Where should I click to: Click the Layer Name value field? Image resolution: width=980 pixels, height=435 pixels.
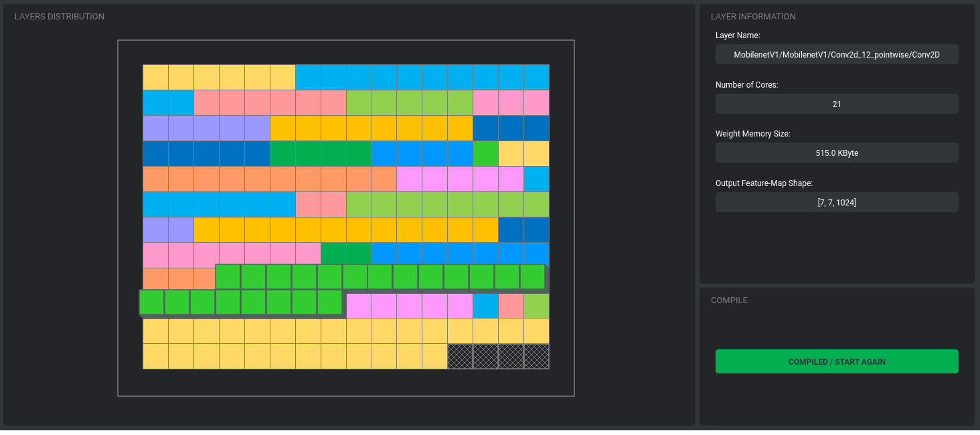pos(837,55)
